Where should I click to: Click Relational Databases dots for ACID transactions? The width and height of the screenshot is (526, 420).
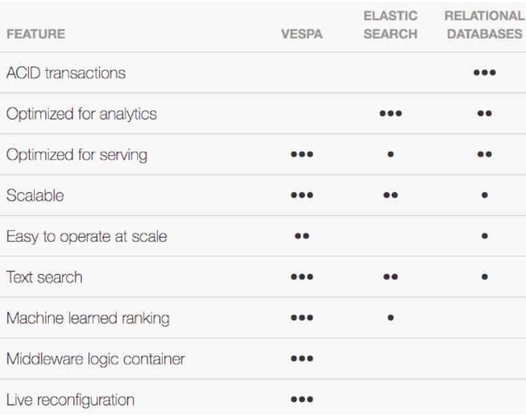(485, 73)
